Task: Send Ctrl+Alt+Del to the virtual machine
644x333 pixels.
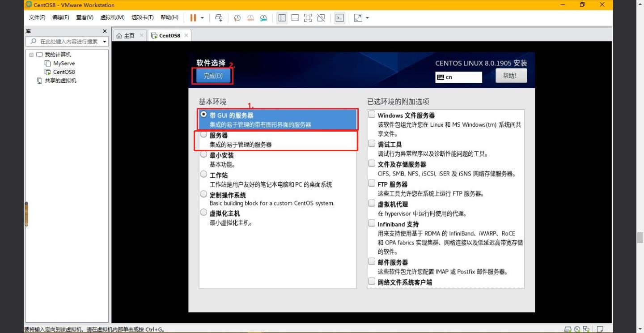Action: point(219,18)
